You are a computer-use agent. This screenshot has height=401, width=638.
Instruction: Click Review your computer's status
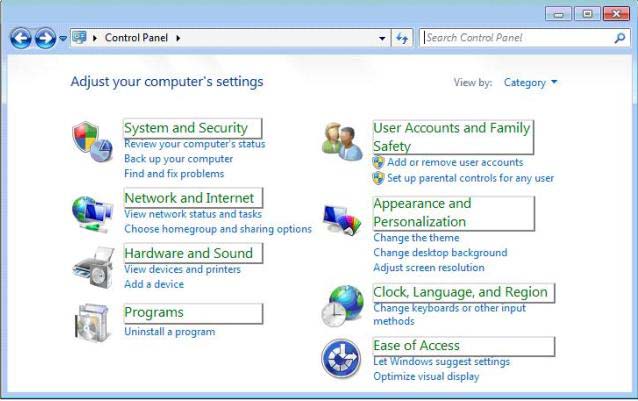pyautogui.click(x=194, y=144)
